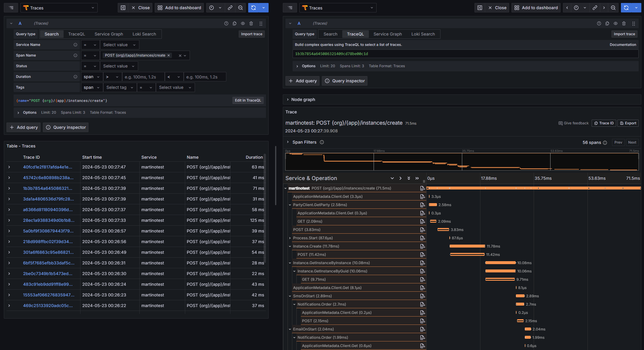Click refresh query button in right pane

click(x=626, y=8)
